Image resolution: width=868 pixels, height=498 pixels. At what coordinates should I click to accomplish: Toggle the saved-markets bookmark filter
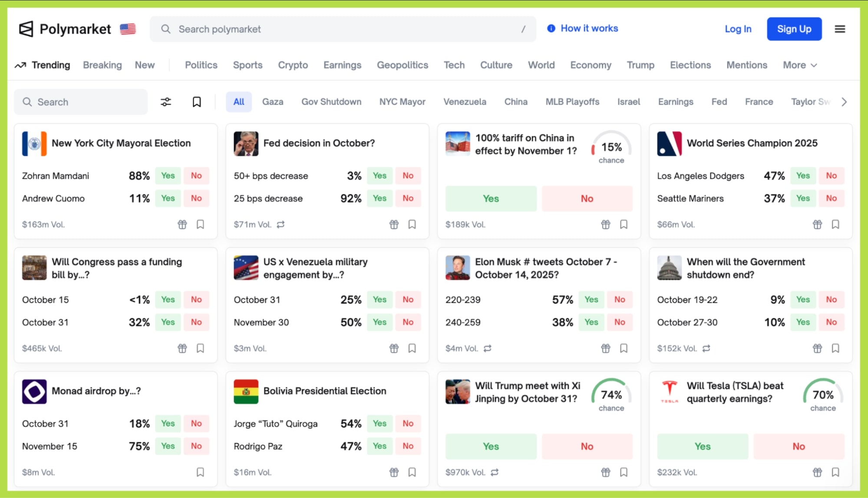pyautogui.click(x=197, y=102)
